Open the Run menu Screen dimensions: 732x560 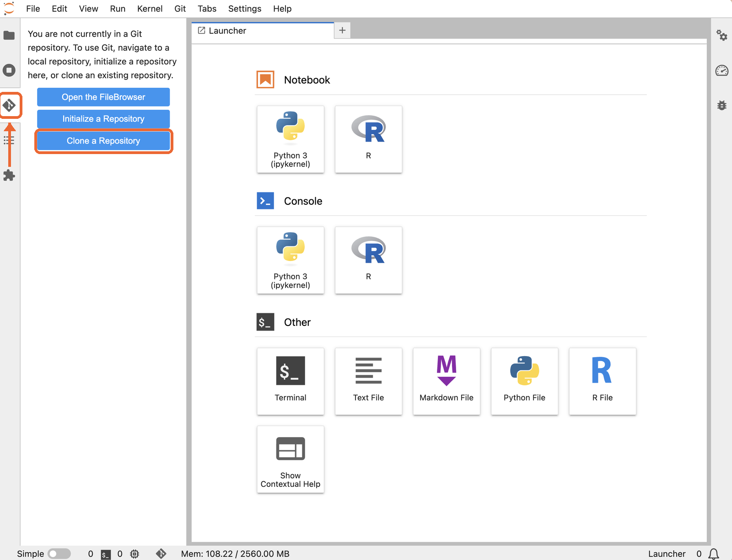click(x=118, y=9)
